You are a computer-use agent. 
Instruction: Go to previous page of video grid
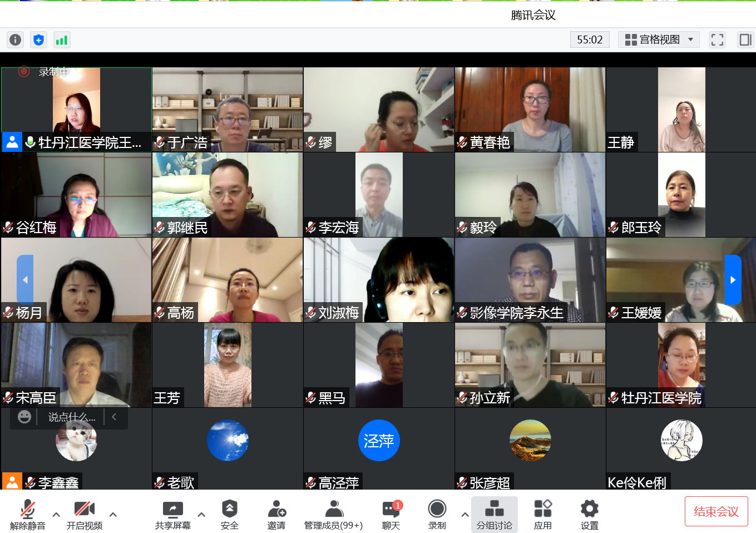coord(25,280)
